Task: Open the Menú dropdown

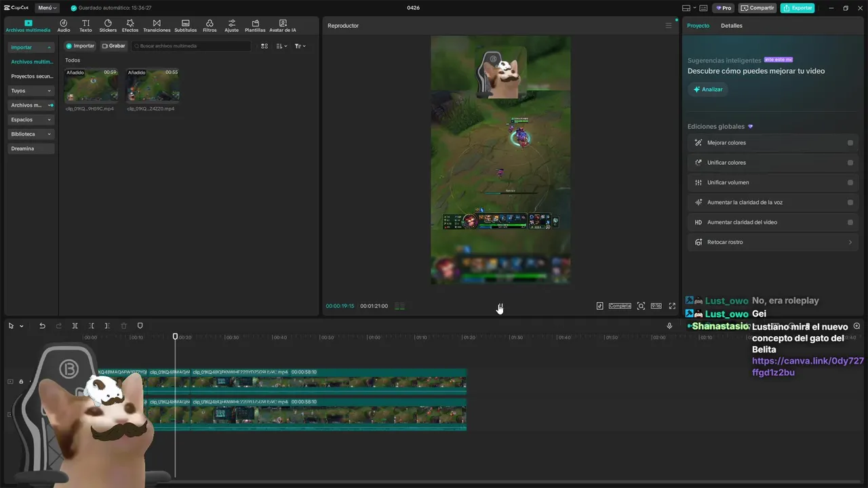Action: pyautogui.click(x=47, y=8)
